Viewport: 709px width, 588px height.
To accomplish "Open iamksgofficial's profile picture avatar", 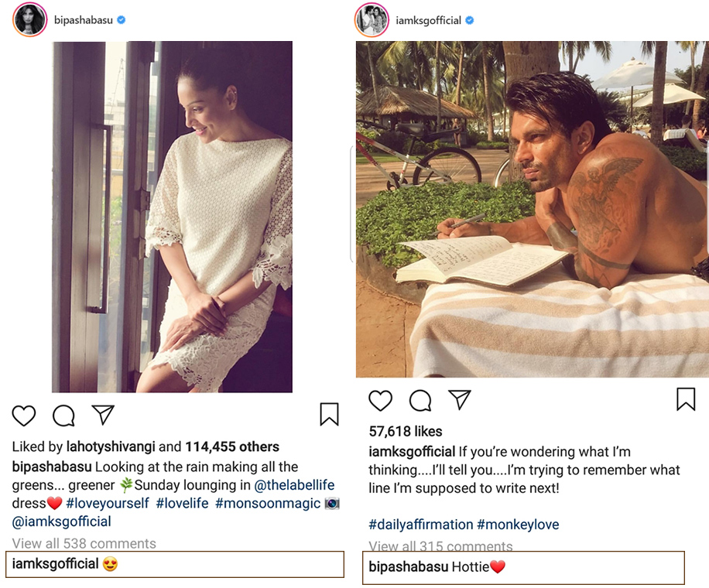I will pos(372,20).
